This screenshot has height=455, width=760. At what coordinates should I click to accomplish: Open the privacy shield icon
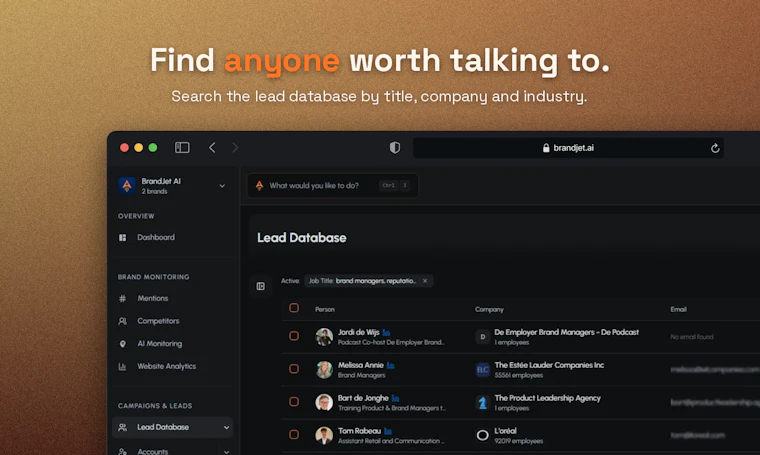[395, 147]
